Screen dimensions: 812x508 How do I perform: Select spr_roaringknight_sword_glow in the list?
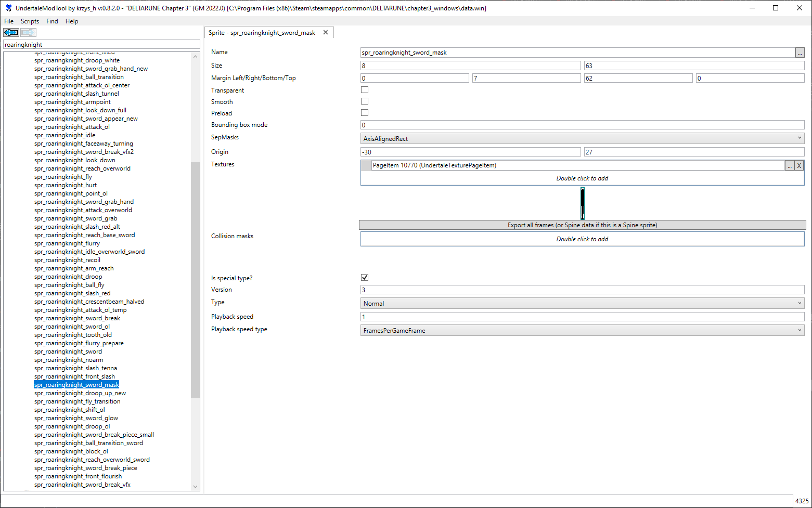pos(76,418)
